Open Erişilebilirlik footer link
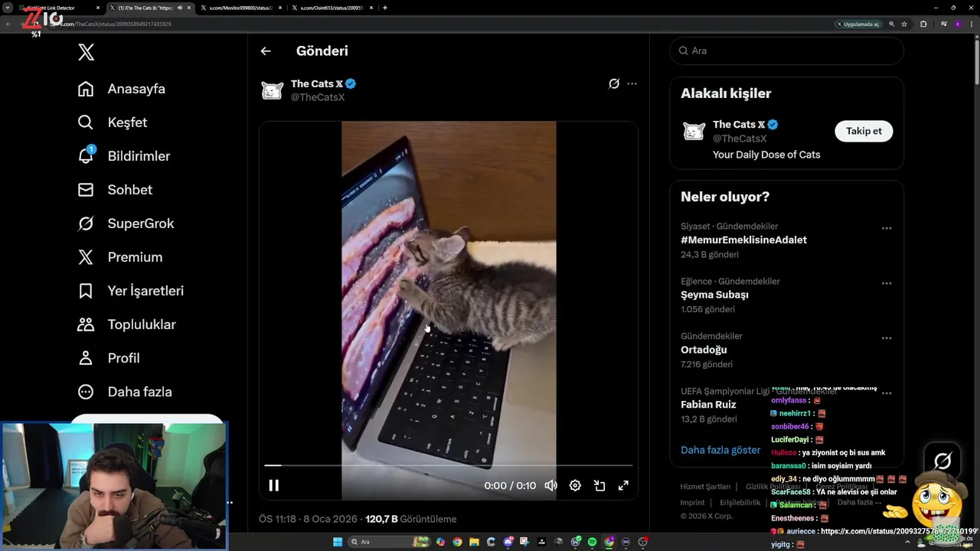This screenshot has height=551, width=980. coord(740,503)
